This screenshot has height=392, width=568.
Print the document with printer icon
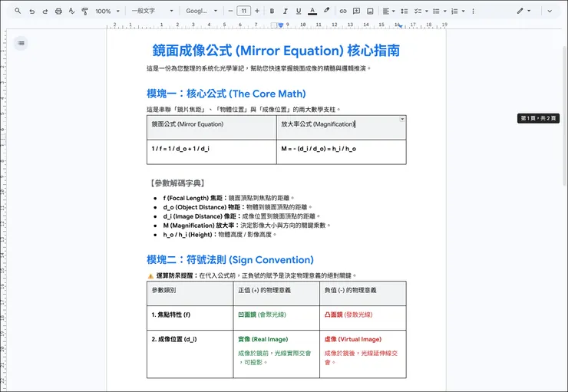click(58, 12)
